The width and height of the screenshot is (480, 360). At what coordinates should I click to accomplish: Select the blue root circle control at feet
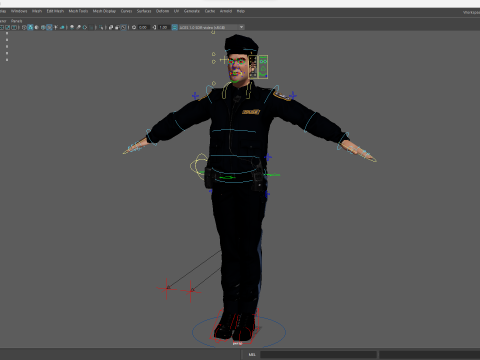pos(239,332)
